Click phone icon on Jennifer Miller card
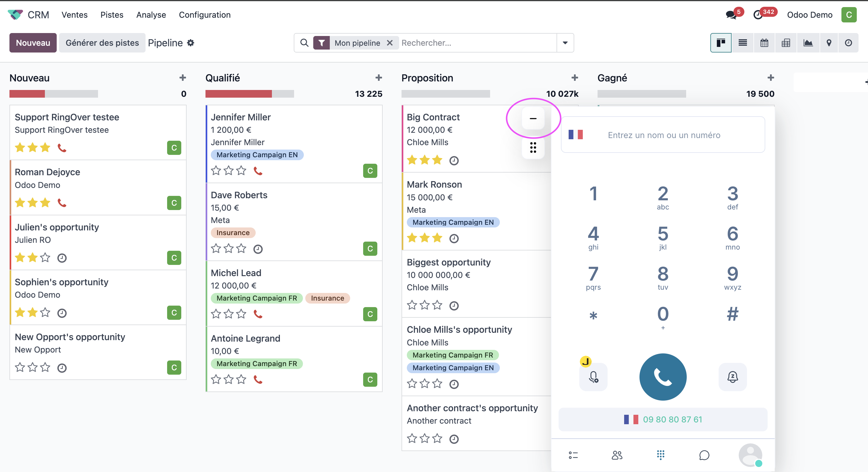 (x=258, y=171)
